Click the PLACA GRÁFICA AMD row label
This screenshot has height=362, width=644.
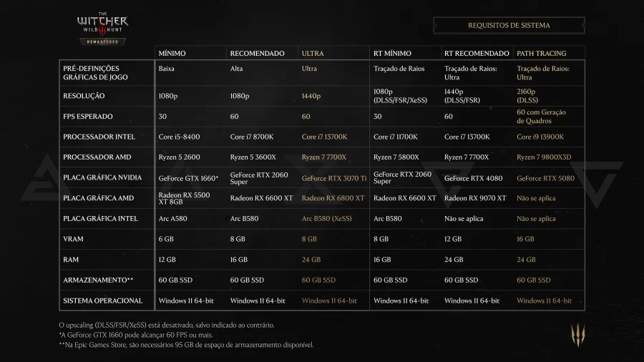98,198
